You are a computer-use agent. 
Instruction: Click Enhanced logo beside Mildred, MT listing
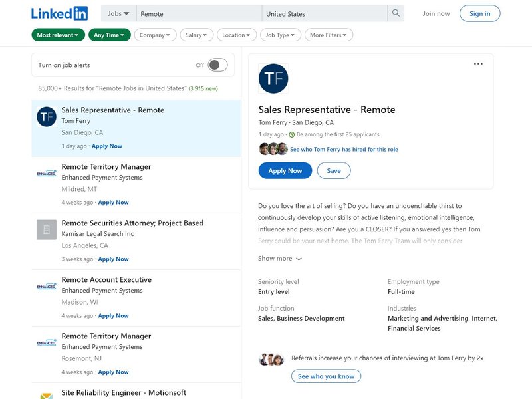coord(47,173)
